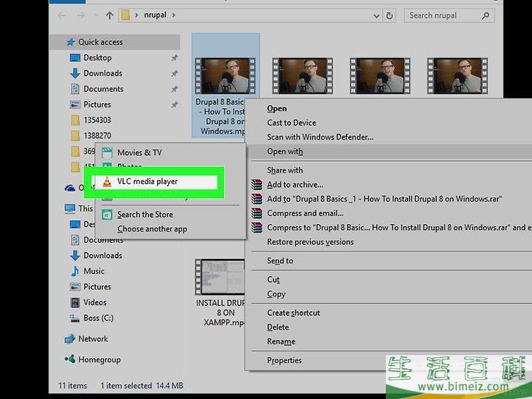Refresh the folder view
532x399 pixels.
coord(389,15)
